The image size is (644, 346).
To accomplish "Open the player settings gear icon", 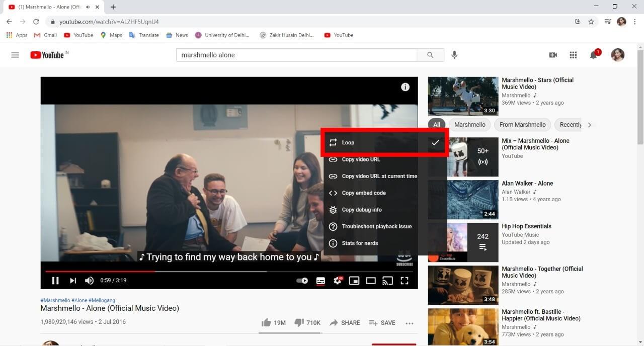I will [337, 281].
